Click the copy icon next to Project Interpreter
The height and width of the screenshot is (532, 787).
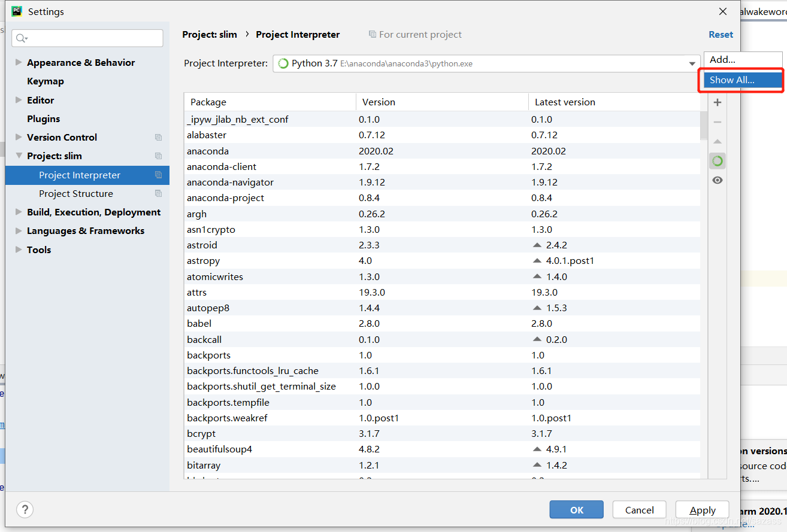[158, 175]
